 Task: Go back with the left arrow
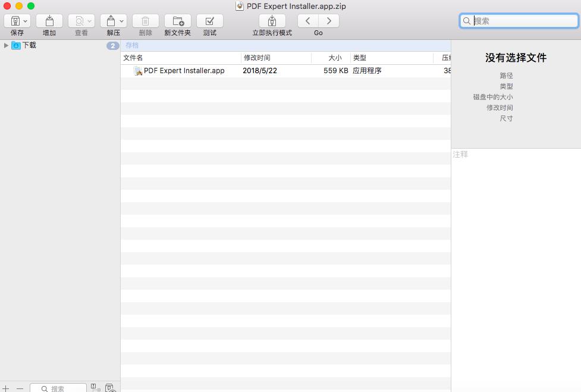(x=307, y=21)
